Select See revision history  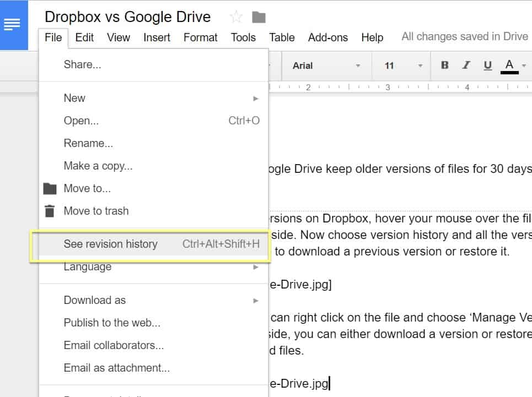(x=111, y=244)
